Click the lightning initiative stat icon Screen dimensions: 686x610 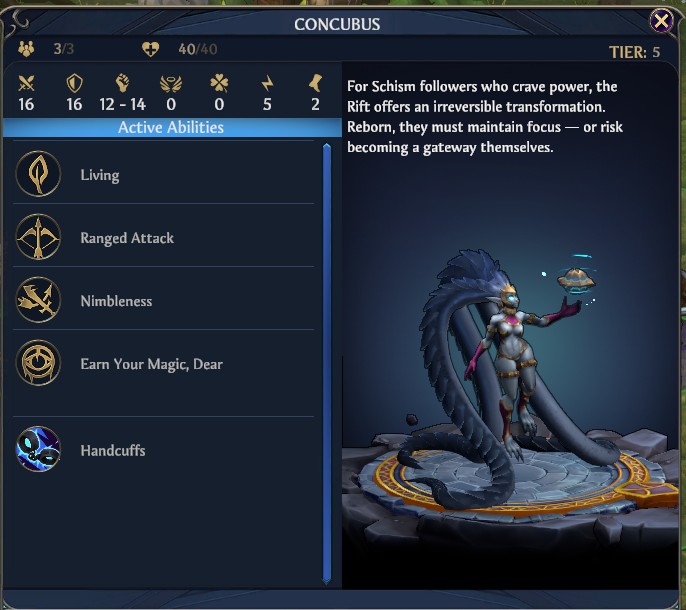(267, 83)
